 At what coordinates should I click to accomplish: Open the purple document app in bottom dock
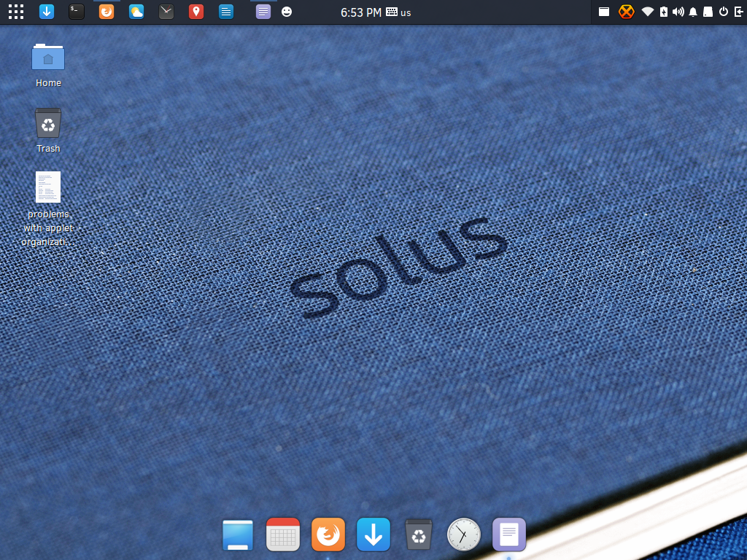(508, 534)
